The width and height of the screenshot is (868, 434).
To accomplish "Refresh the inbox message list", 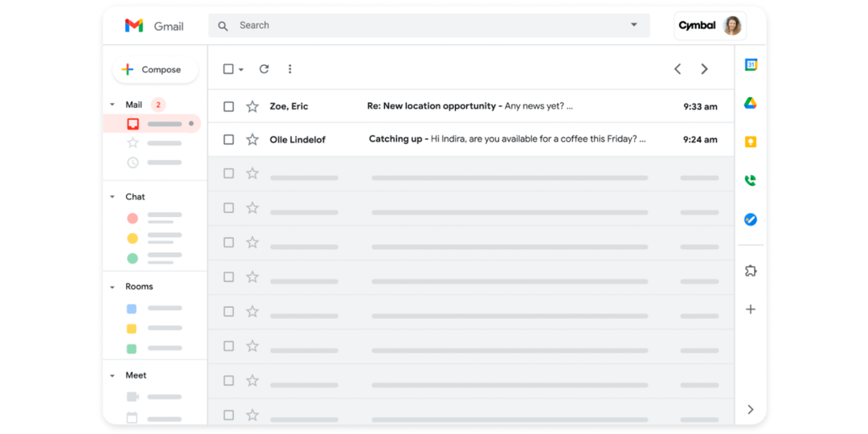I will (x=264, y=69).
